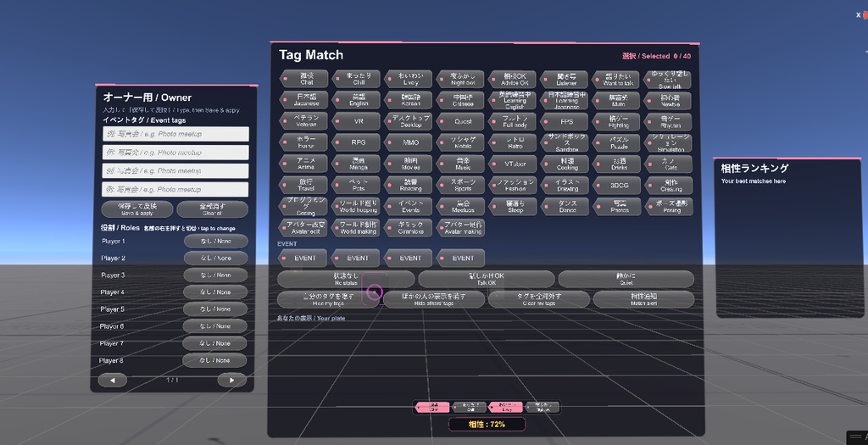This screenshot has width=868, height=445.
Task: Toggle the Slow talk tag
Action: [667, 79]
